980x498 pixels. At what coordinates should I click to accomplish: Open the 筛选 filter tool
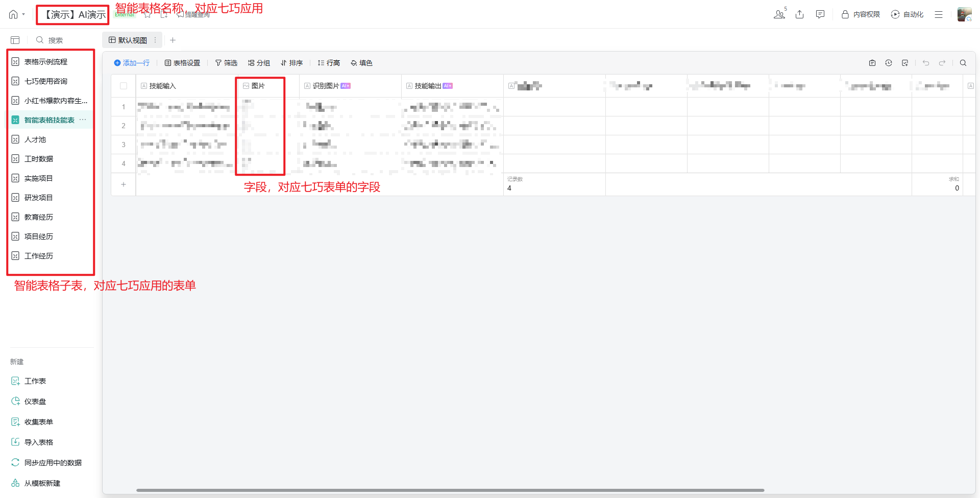coord(226,63)
